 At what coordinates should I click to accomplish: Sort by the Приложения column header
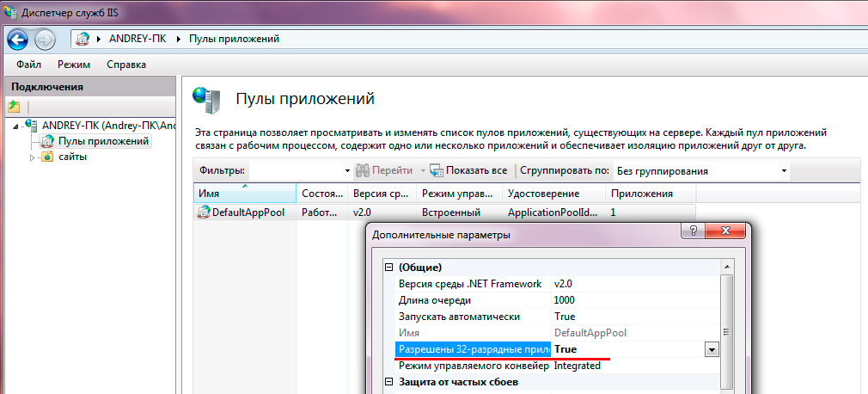651,194
